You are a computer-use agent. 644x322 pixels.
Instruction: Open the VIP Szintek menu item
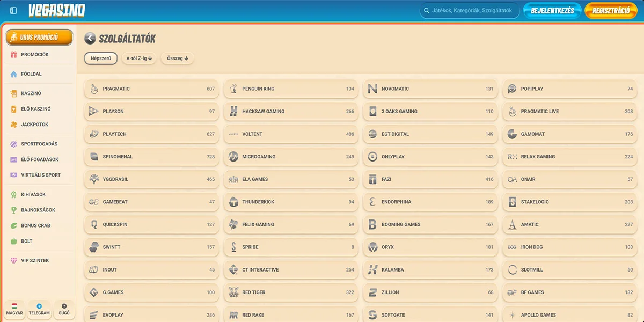click(39, 260)
